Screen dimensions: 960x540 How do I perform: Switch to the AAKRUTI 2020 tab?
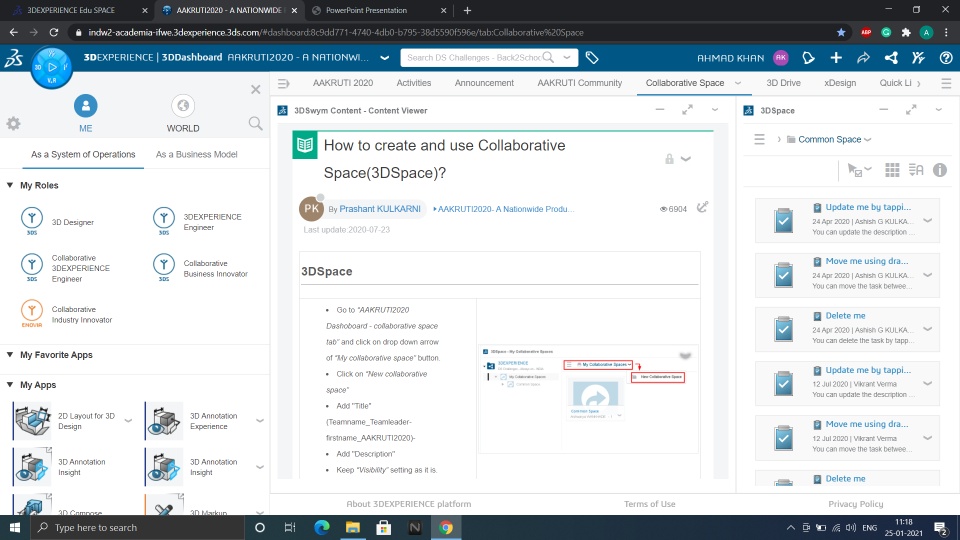[x=343, y=83]
